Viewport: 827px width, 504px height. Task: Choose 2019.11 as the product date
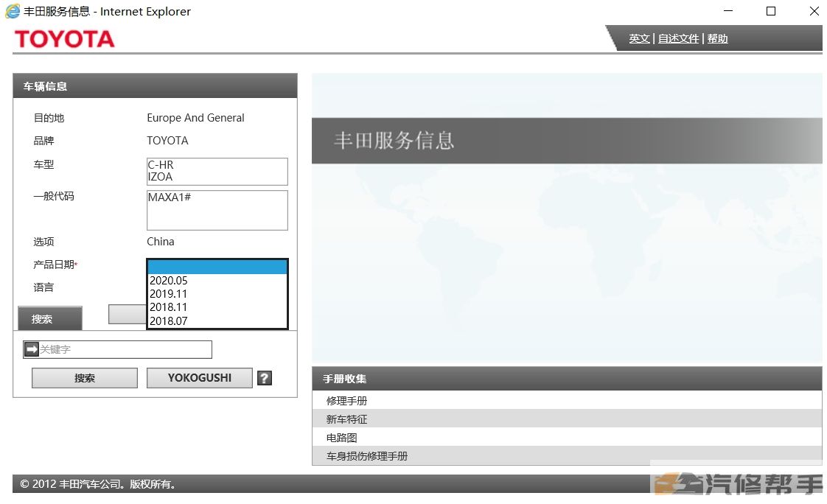coord(217,294)
